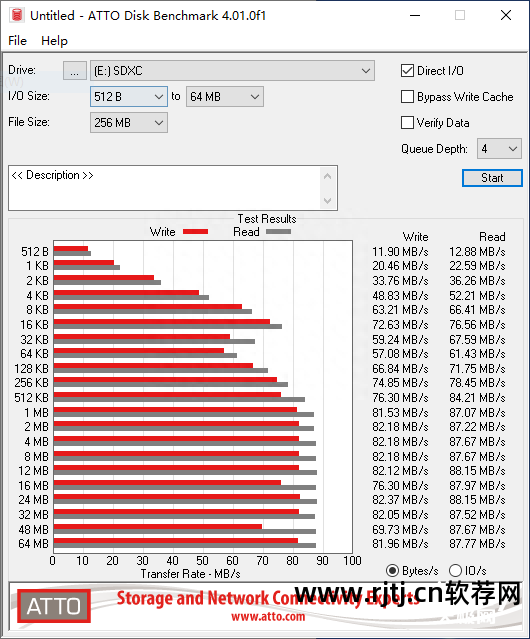Click the 82.37 MB/s write value
Image resolution: width=530 pixels, height=639 pixels.
point(400,500)
